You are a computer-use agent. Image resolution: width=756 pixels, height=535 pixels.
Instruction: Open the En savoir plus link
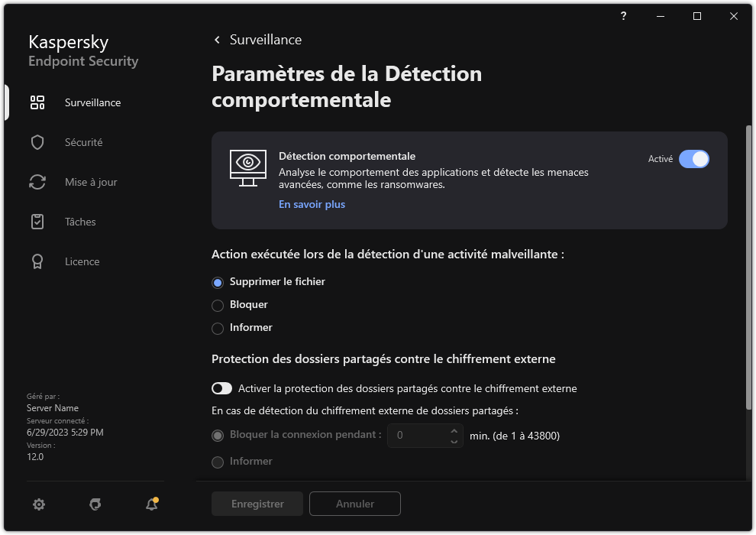pos(312,204)
